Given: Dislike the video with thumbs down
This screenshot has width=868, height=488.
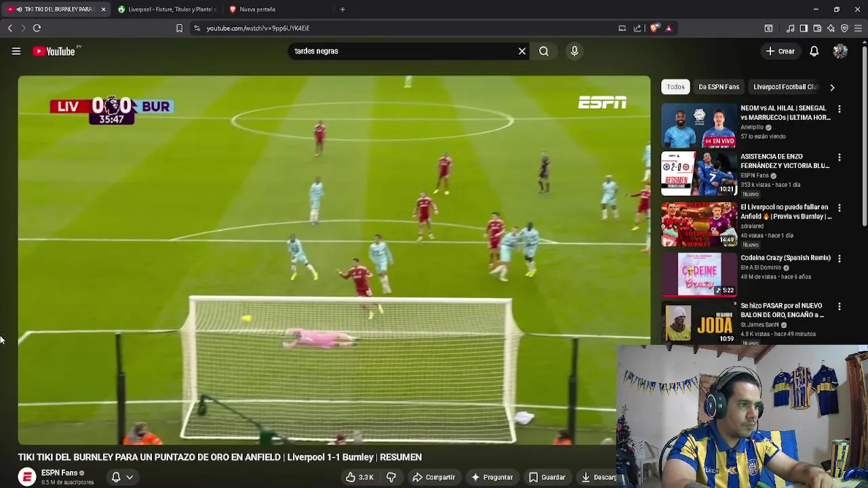Looking at the screenshot, I should click(391, 477).
